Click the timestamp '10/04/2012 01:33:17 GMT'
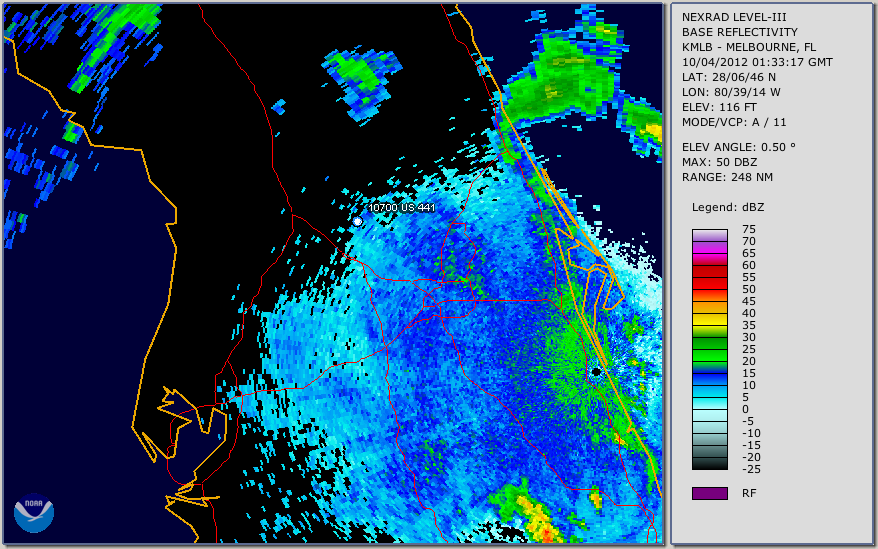878x549 pixels. click(x=757, y=62)
